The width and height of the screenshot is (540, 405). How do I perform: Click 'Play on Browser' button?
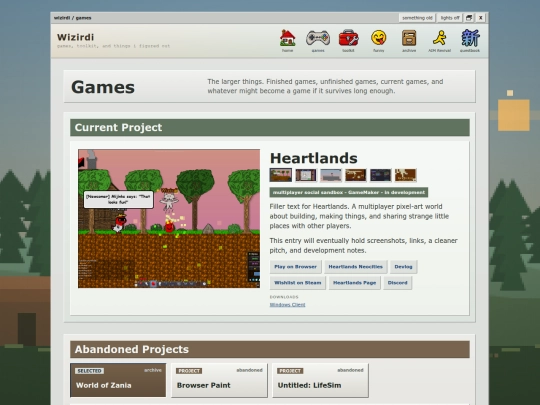pyautogui.click(x=295, y=267)
